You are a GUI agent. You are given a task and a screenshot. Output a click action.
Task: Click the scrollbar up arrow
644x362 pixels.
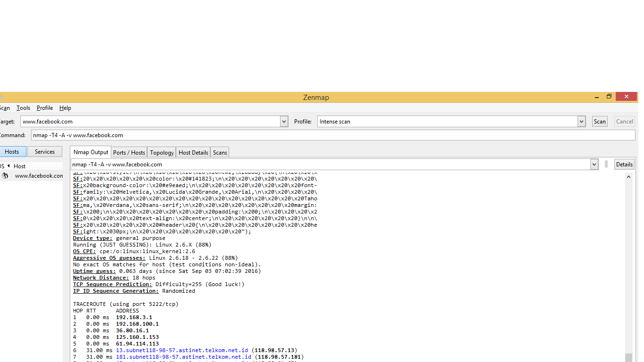(x=628, y=176)
